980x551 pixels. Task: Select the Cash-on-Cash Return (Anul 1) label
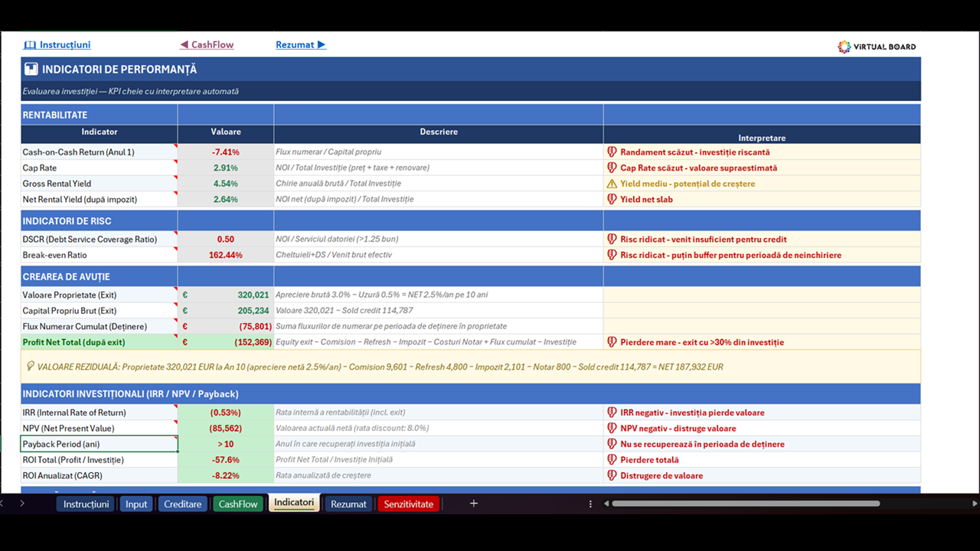click(x=100, y=152)
